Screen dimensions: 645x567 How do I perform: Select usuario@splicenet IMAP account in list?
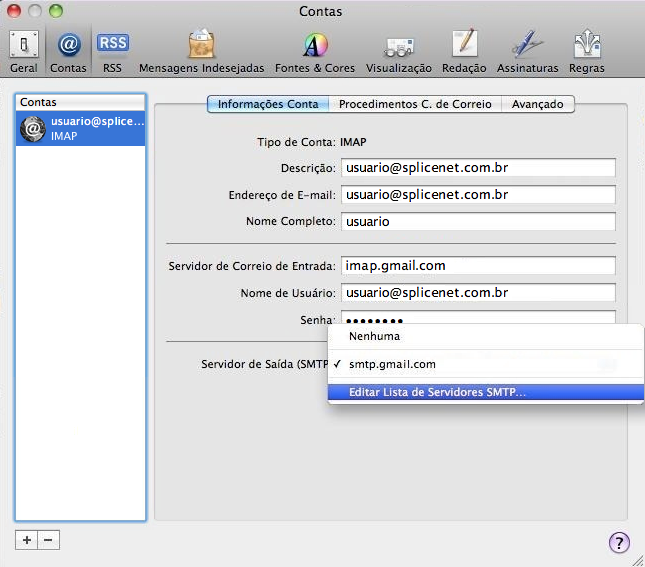click(x=82, y=128)
